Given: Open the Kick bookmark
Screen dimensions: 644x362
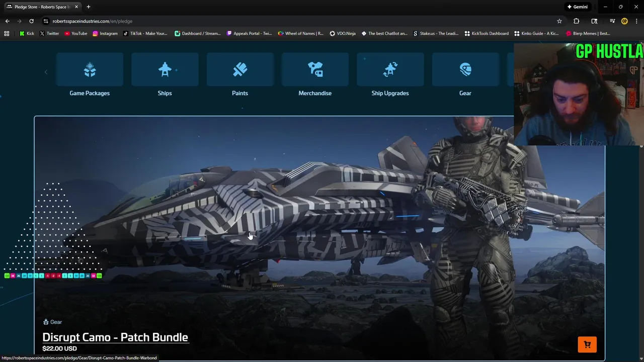Looking at the screenshot, I should [x=27, y=34].
